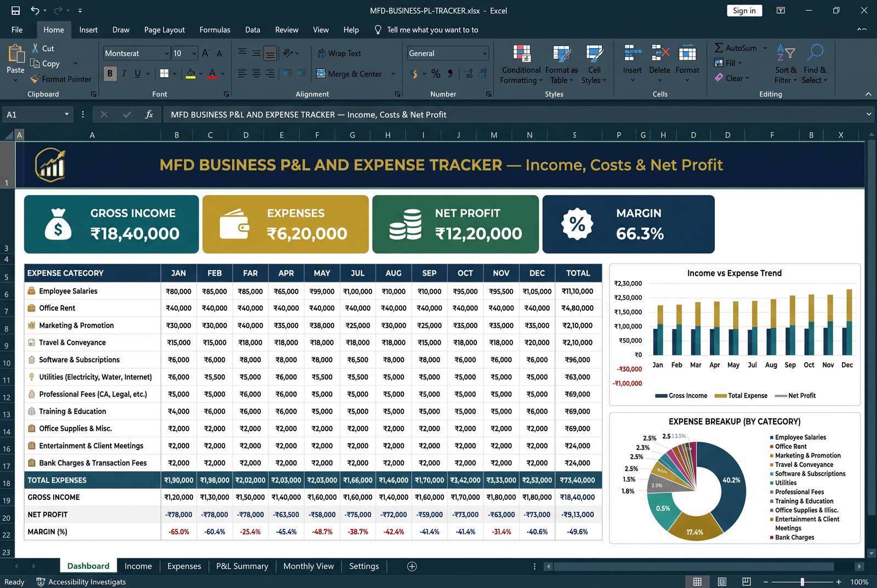This screenshot has width=877, height=588.
Task: Click the Cut scissors icon
Action: 36,48
